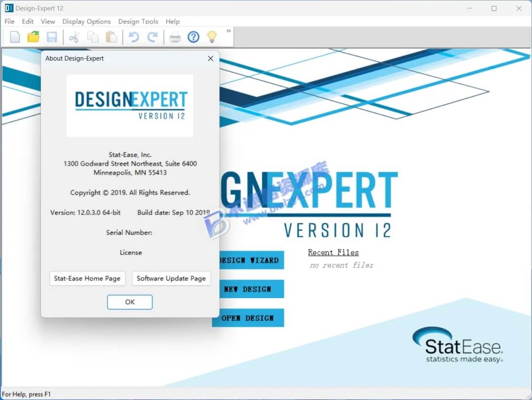This screenshot has width=532, height=400.
Task: Click the StatEase logo at bottom right
Action: tap(458, 345)
